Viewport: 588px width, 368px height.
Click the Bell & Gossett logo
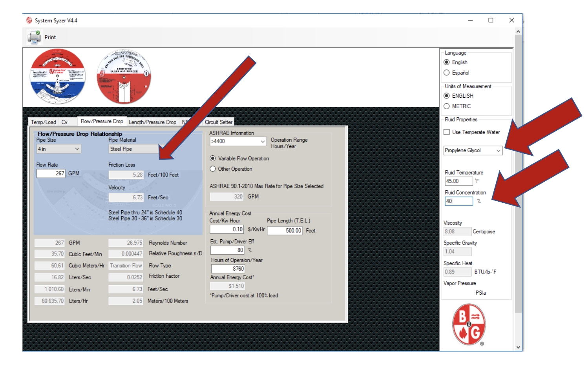469,324
